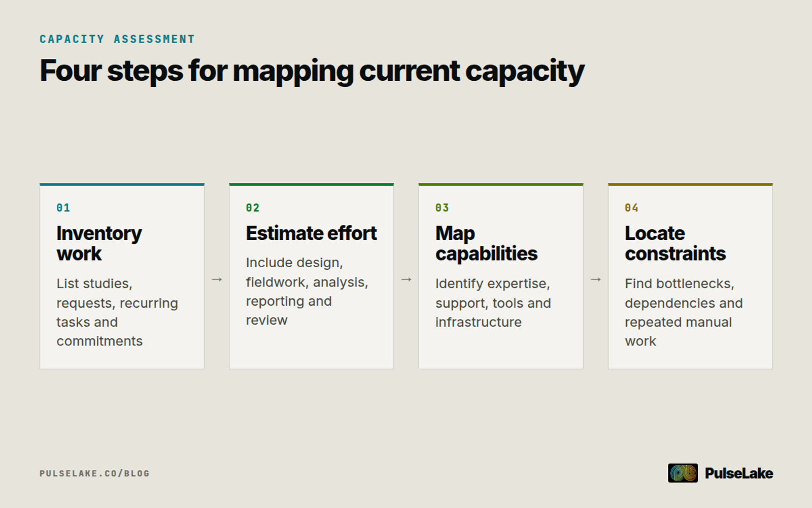Select the 'Capacity Assessment' label
The height and width of the screenshot is (508, 812).
click(117, 39)
